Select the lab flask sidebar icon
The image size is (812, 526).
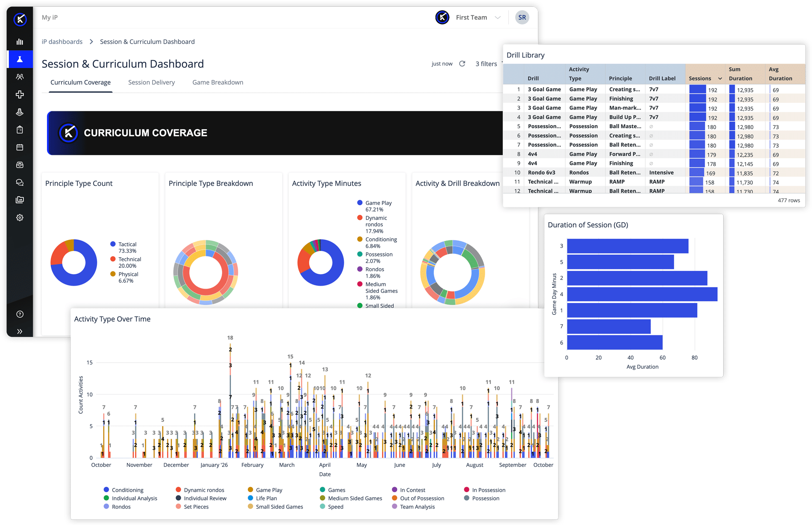tap(19, 59)
